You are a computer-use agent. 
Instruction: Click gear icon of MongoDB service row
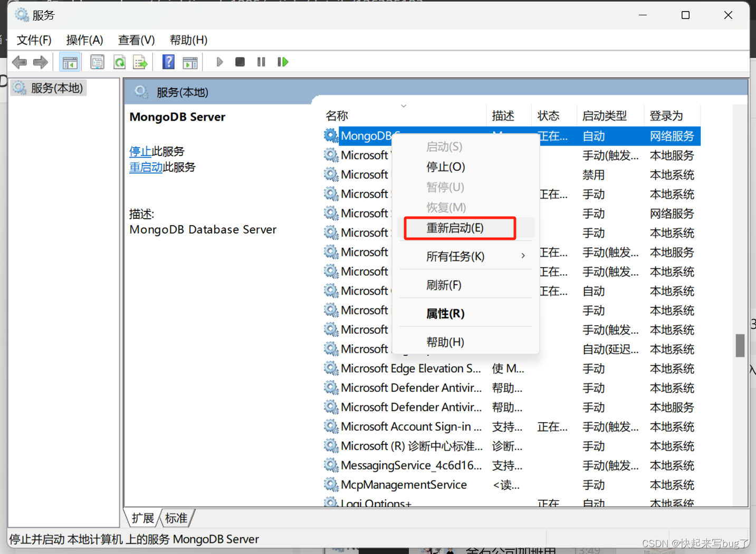pos(331,135)
